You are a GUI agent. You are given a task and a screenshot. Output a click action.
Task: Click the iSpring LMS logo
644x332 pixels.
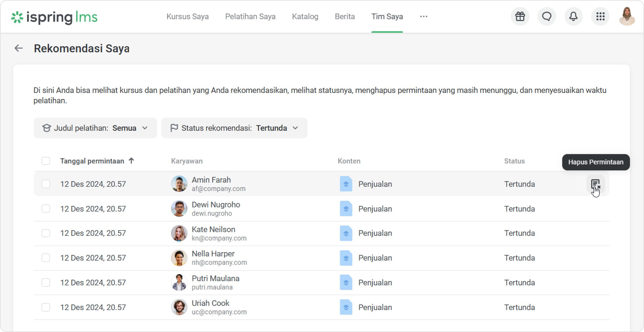54,17
